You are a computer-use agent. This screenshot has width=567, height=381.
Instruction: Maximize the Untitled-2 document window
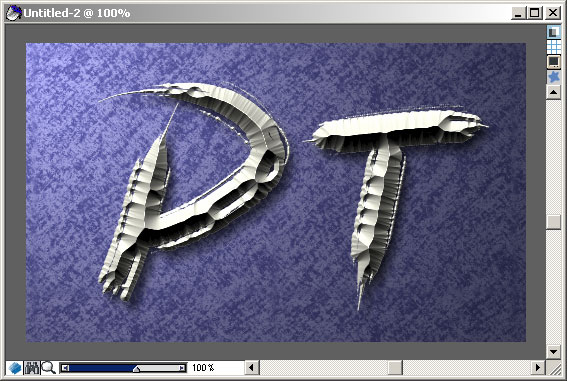coord(535,13)
